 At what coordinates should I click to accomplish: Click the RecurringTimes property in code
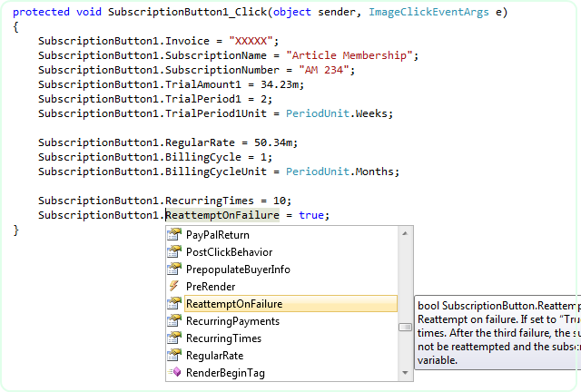pyautogui.click(x=210, y=201)
